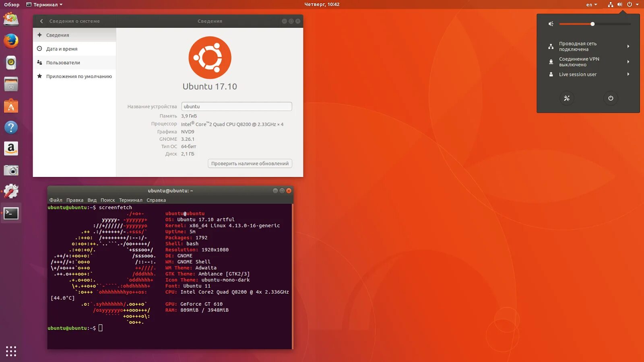Click the ubuntu@ubuntu: ~ terminal title

pos(170,191)
